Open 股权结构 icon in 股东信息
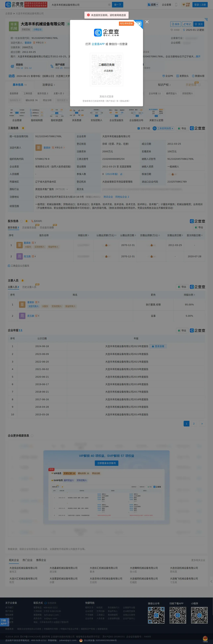The width and height of the screenshot is (213, 644). (36, 221)
